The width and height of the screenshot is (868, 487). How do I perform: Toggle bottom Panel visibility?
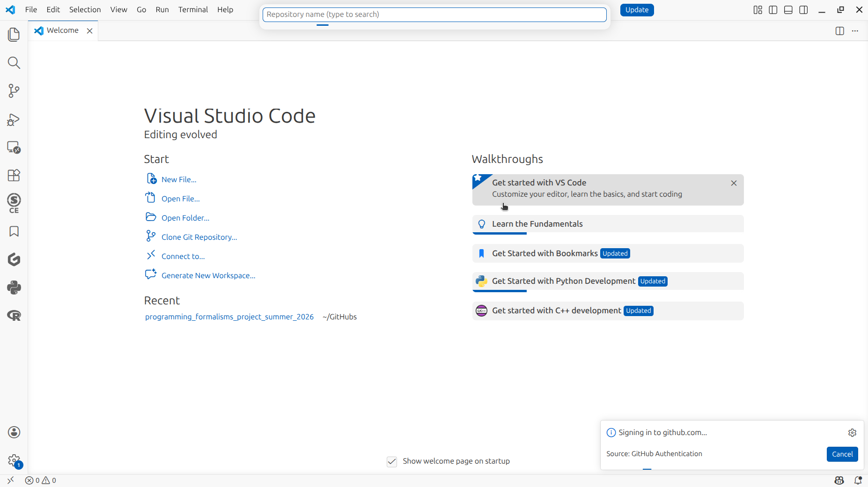(x=788, y=10)
